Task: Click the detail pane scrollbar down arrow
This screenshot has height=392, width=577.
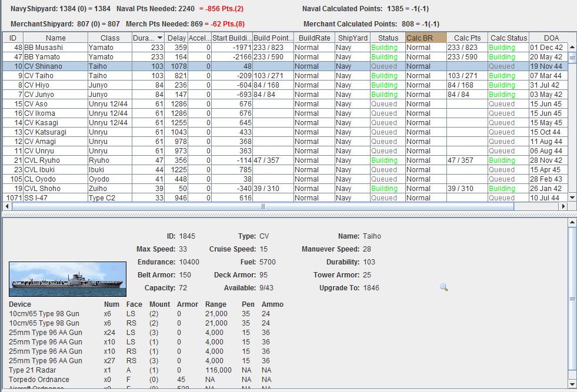Action: tap(572, 384)
